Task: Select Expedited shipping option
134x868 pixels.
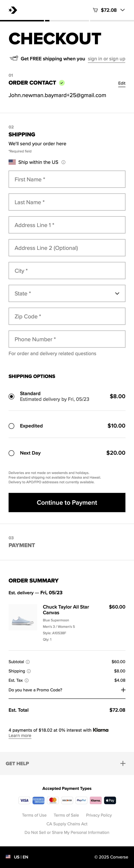Action: pos(11,426)
